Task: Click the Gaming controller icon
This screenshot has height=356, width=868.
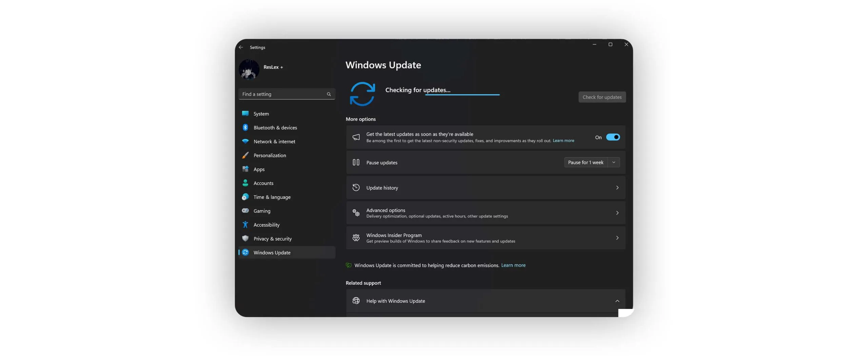Action: (x=245, y=211)
